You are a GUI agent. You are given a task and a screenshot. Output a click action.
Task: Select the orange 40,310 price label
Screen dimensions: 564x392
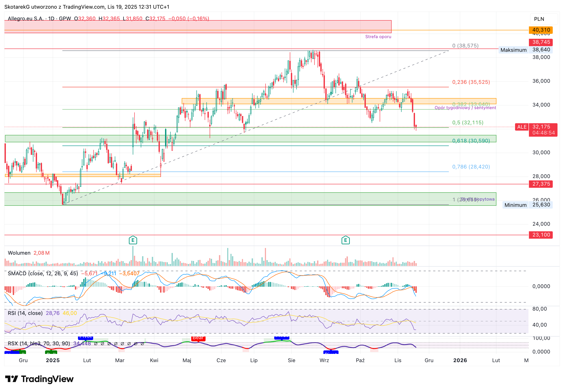(x=540, y=30)
